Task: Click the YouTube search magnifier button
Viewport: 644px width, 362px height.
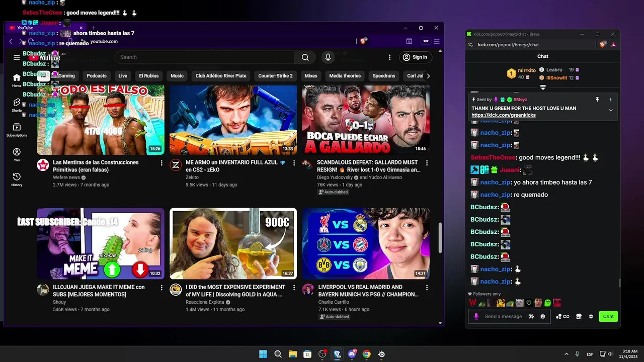Action: pos(305,57)
